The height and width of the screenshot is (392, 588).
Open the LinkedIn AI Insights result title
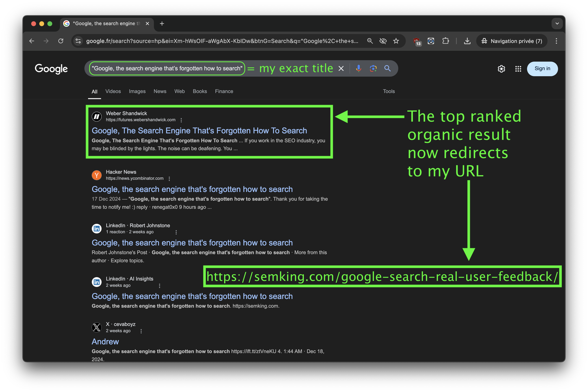tap(192, 296)
